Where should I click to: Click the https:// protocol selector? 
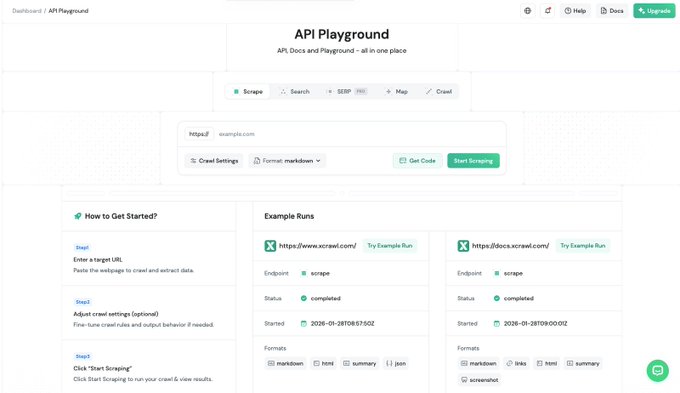coord(199,134)
